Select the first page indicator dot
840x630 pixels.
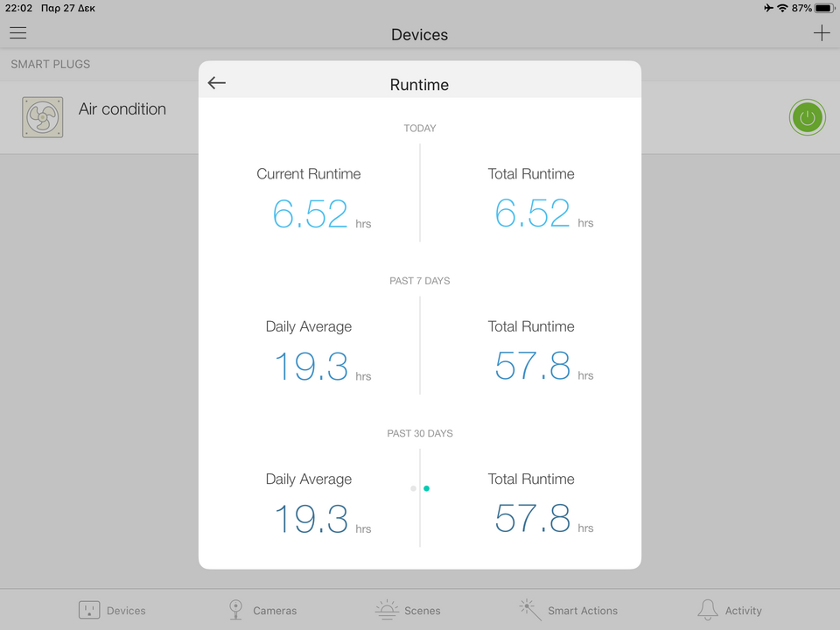pos(413,488)
